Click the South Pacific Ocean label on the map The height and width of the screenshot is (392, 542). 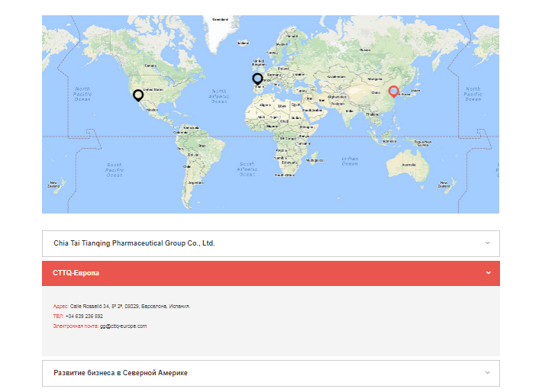(115, 170)
